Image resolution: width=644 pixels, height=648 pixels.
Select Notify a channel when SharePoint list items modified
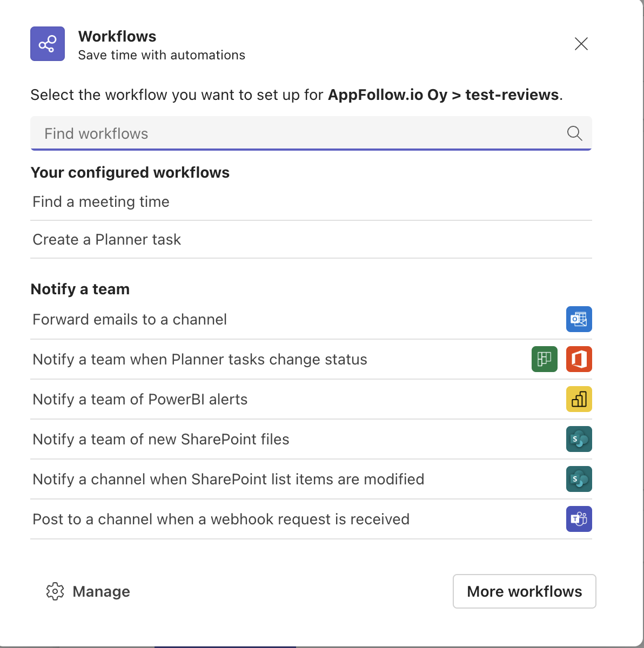[311, 480]
